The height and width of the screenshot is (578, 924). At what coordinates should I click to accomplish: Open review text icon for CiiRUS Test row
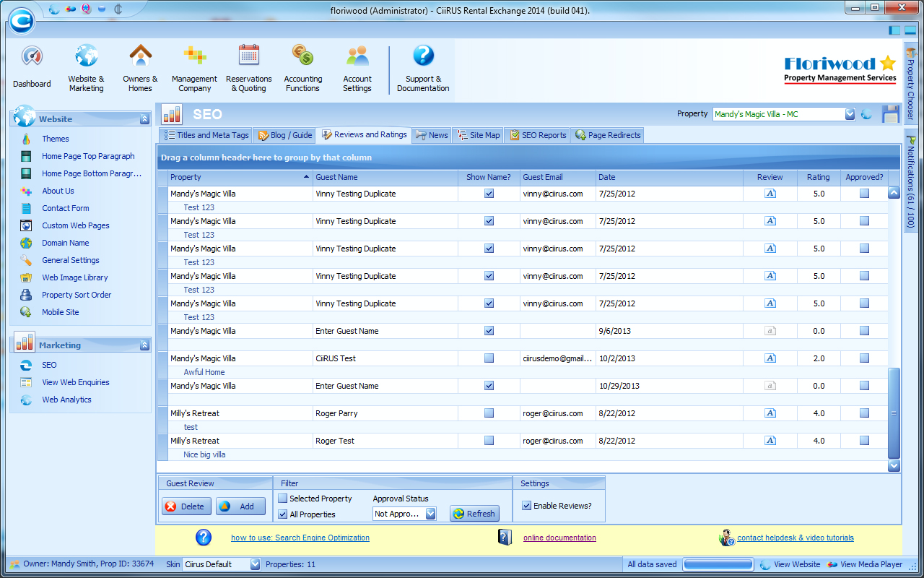click(x=770, y=358)
